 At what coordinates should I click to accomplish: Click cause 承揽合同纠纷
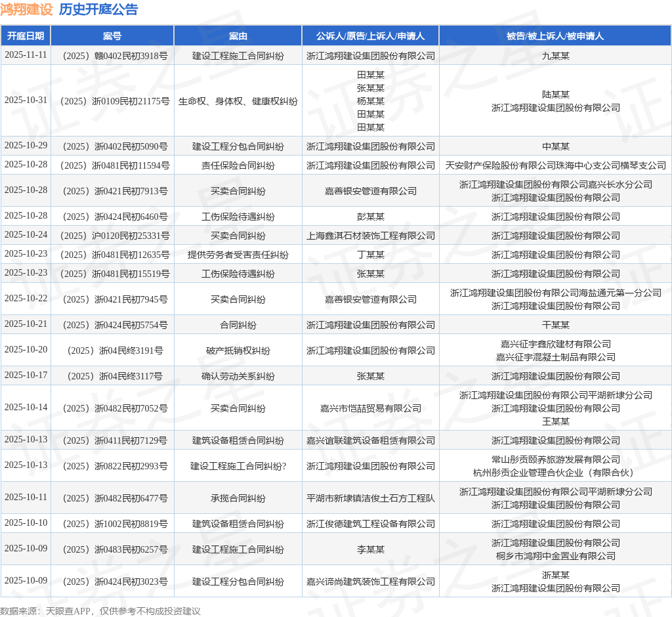pos(238,498)
